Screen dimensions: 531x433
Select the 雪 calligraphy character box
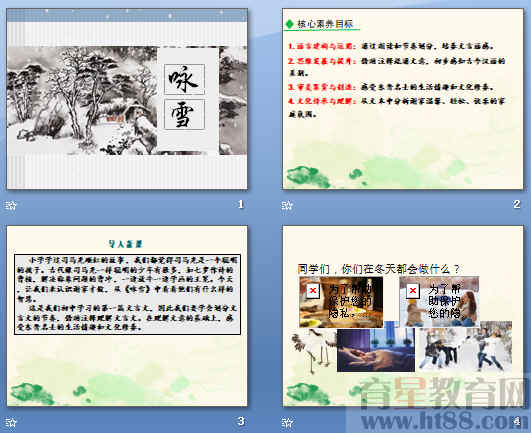[x=184, y=114]
